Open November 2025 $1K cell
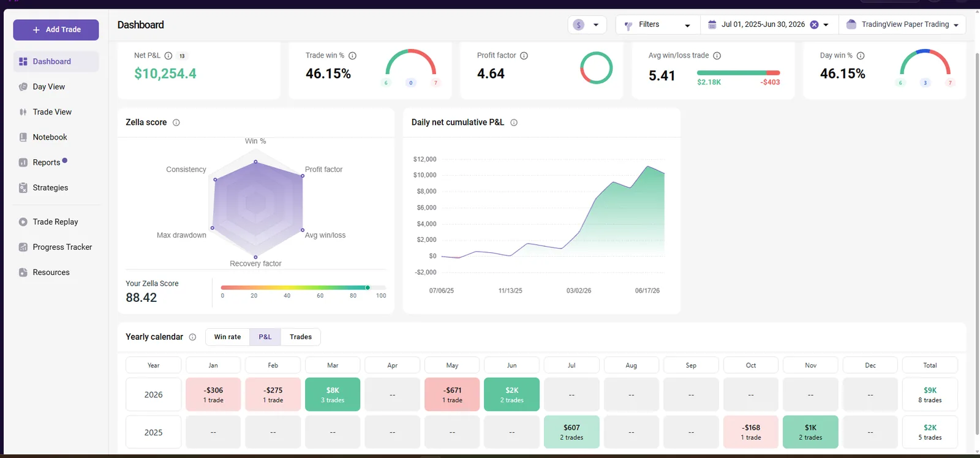The height and width of the screenshot is (458, 980). click(x=810, y=432)
